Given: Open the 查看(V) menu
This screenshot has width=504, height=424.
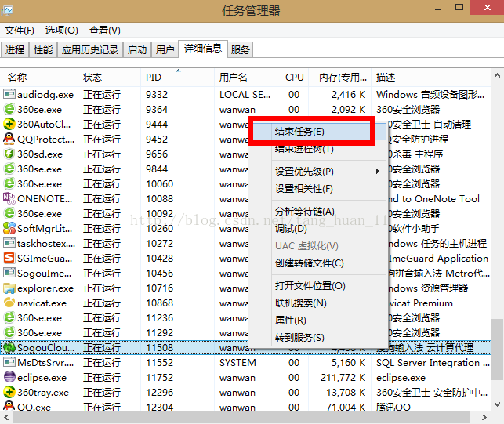Looking at the screenshot, I should coord(105,31).
